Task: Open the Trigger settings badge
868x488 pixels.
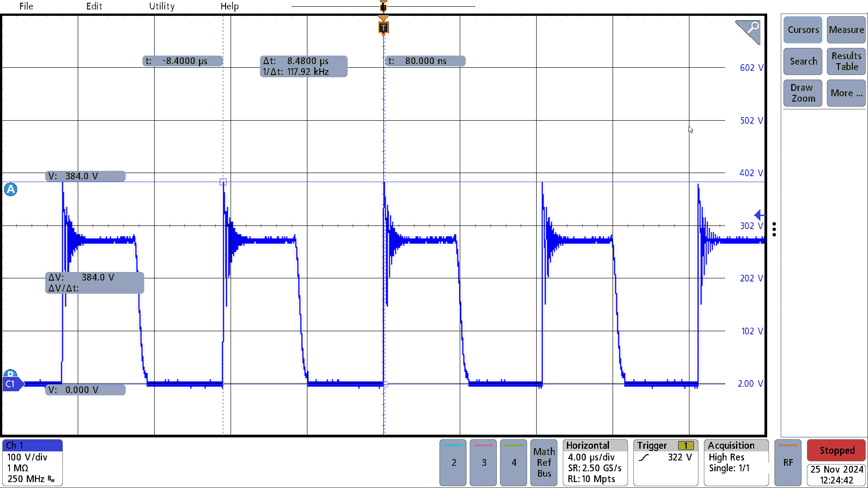Action: (666, 463)
